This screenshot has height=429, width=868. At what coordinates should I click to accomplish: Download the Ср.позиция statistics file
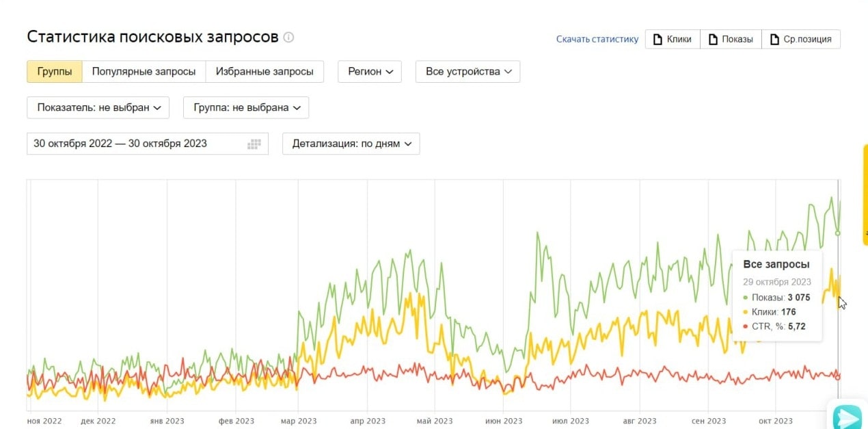click(800, 39)
